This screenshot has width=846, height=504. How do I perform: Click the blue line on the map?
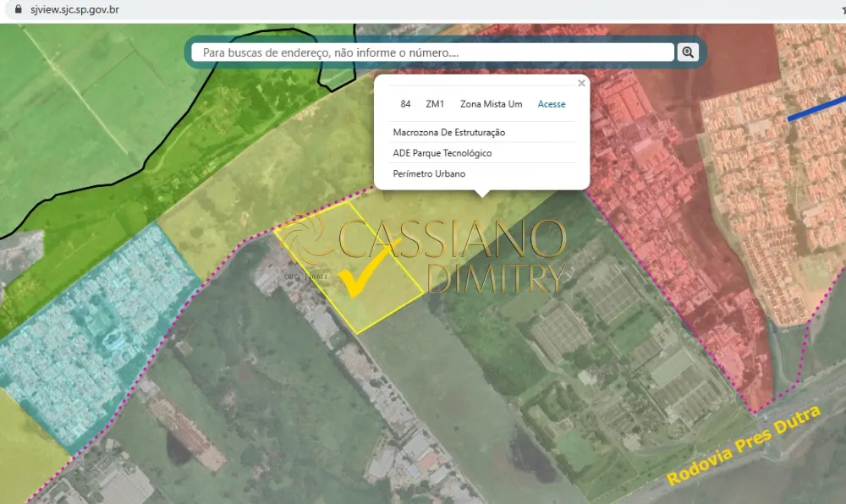(x=816, y=109)
